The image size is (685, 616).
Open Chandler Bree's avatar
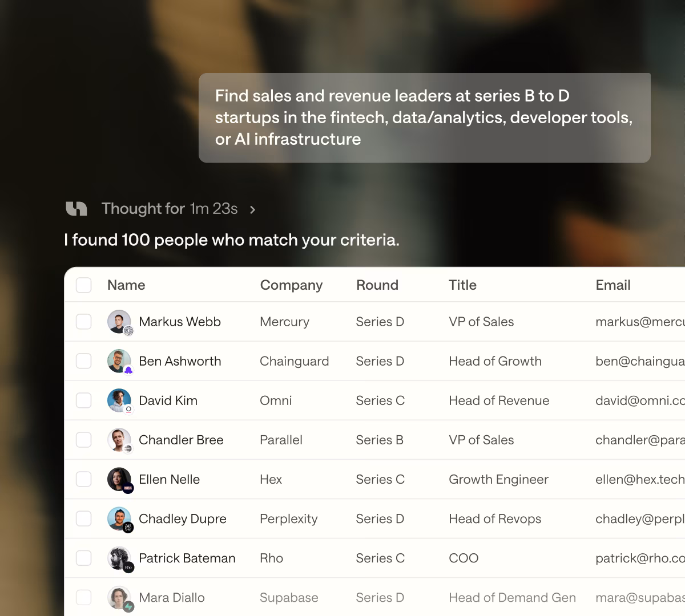click(119, 440)
